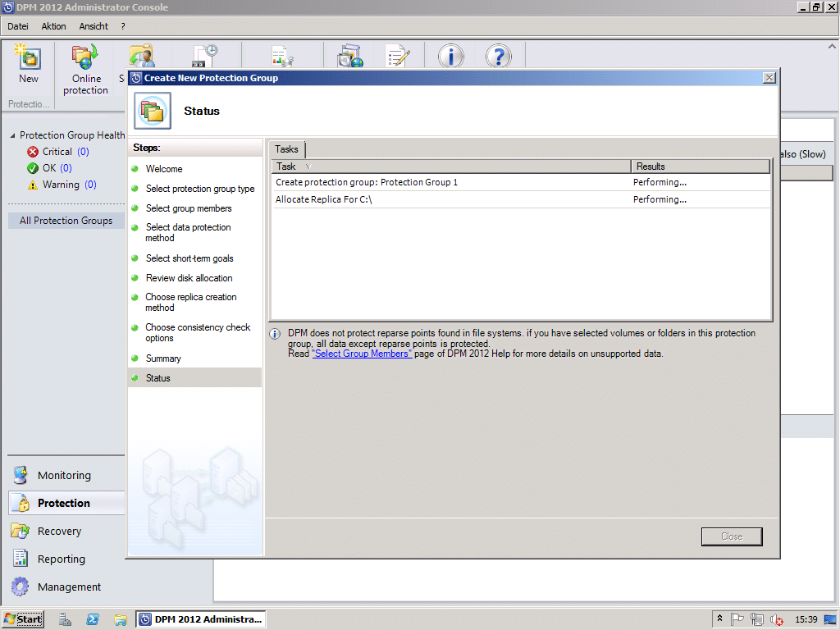Click the Management gear workspace icon
The height and width of the screenshot is (630, 840).
point(21,587)
